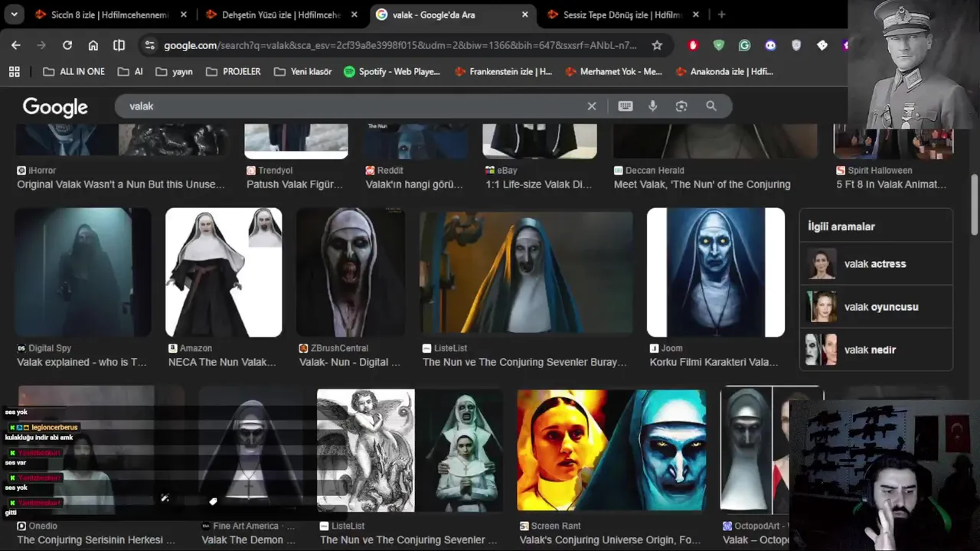Clear the Google search box text
The height and width of the screenshot is (551, 980).
[x=592, y=106]
